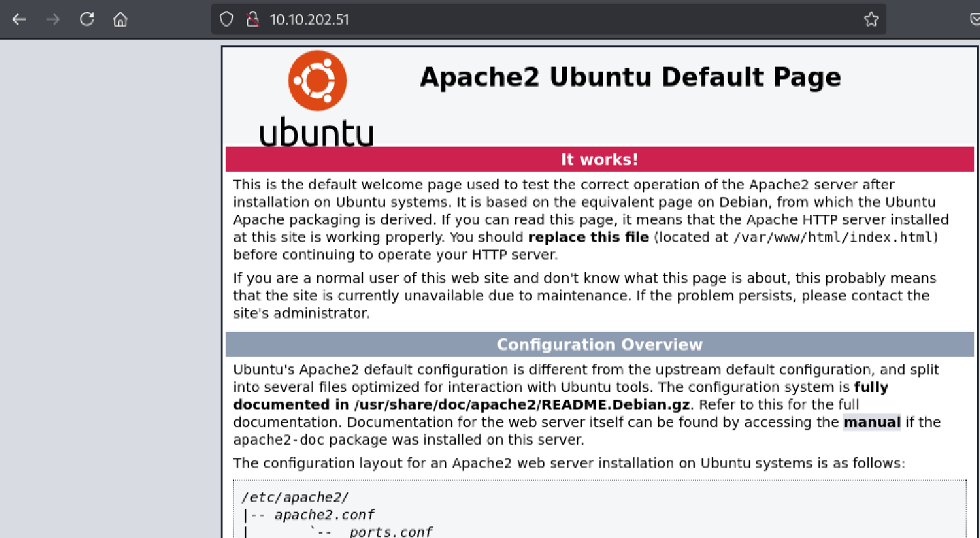Click the "Apache2 Ubuntu Default Page" heading
This screenshot has height=538, width=980.
click(x=630, y=77)
